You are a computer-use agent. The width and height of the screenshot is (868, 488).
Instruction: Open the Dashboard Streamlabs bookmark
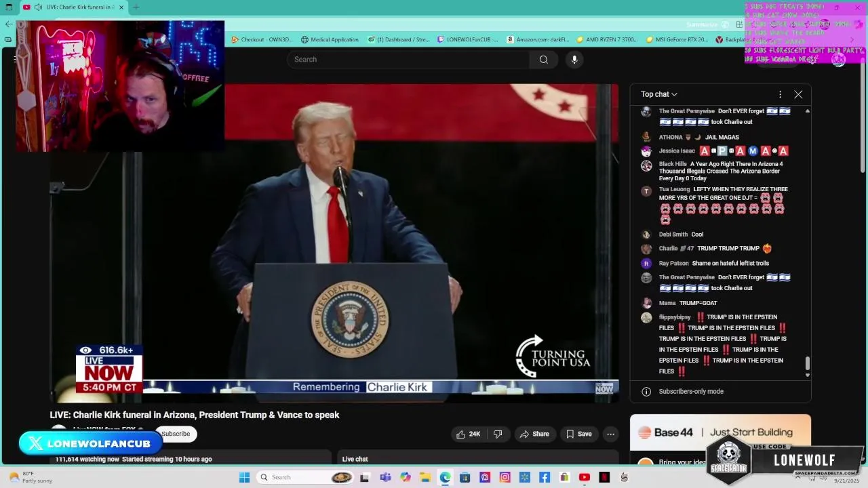pos(399,39)
